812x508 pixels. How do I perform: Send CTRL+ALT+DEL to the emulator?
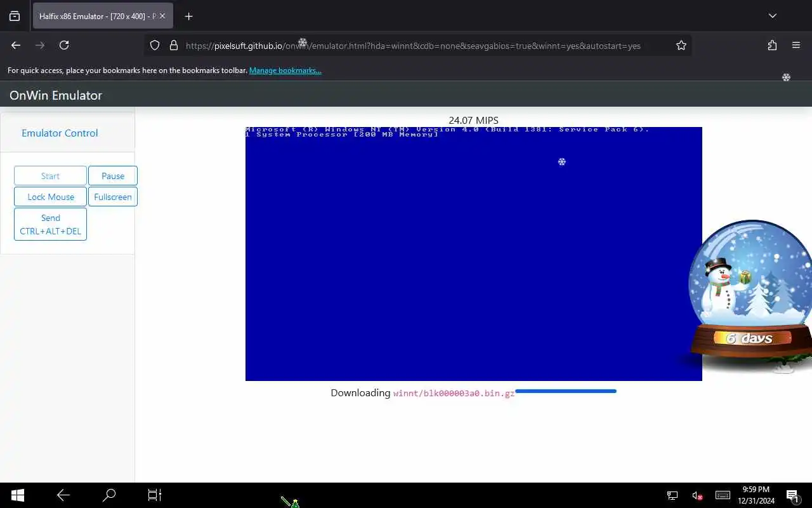click(50, 224)
